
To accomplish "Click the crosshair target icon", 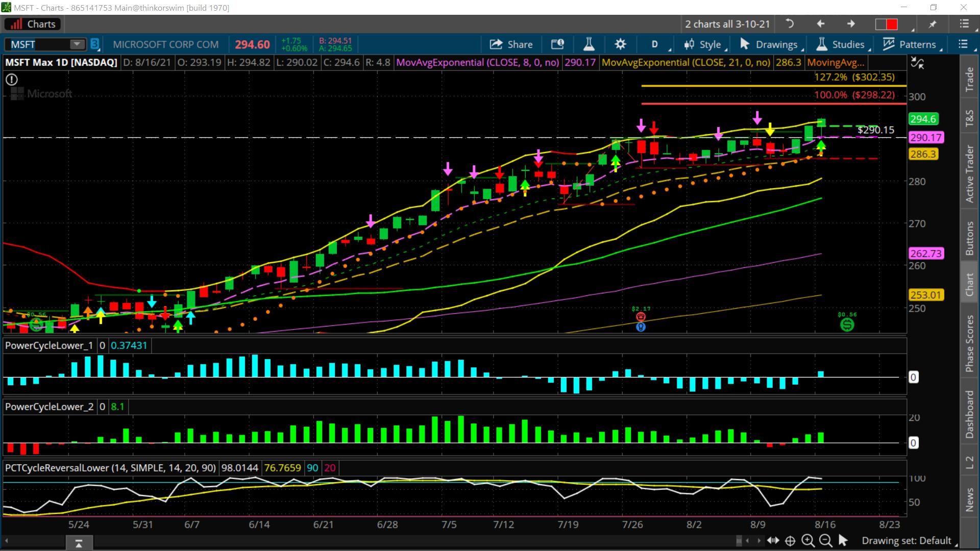I will coord(790,541).
